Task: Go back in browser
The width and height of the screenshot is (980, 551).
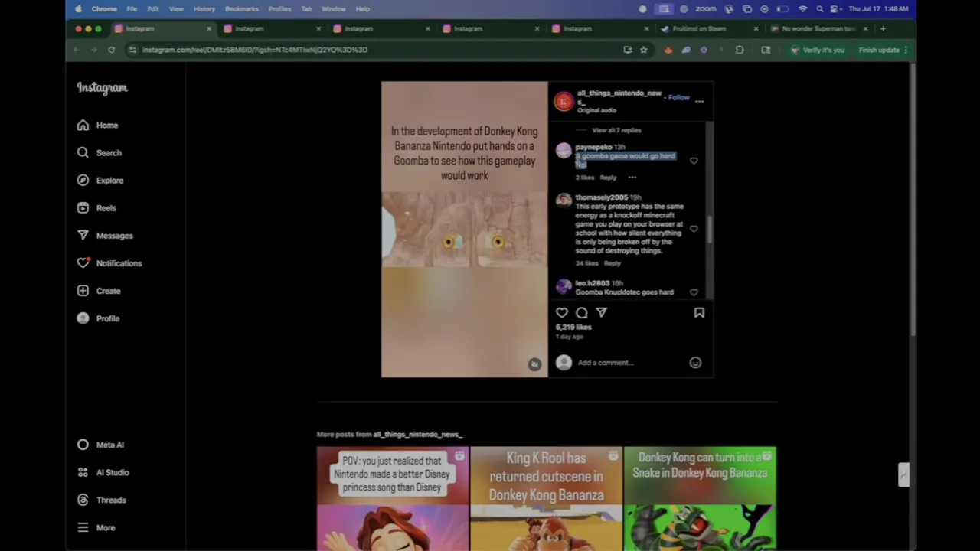Action: (x=76, y=50)
